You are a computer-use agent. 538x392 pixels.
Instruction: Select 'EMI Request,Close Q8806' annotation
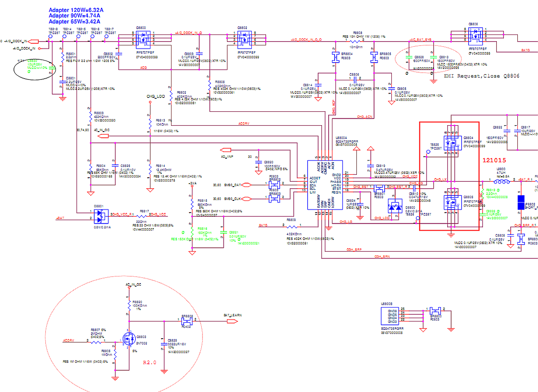[482, 76]
